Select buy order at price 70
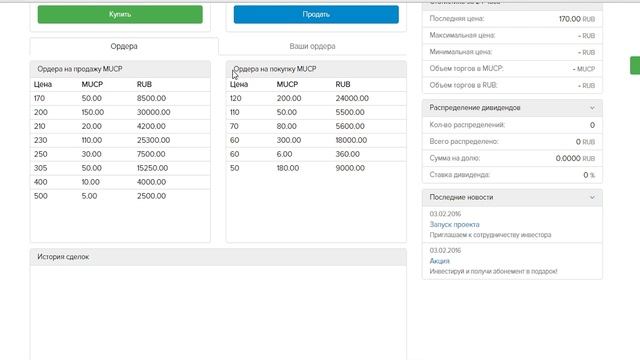 point(316,126)
